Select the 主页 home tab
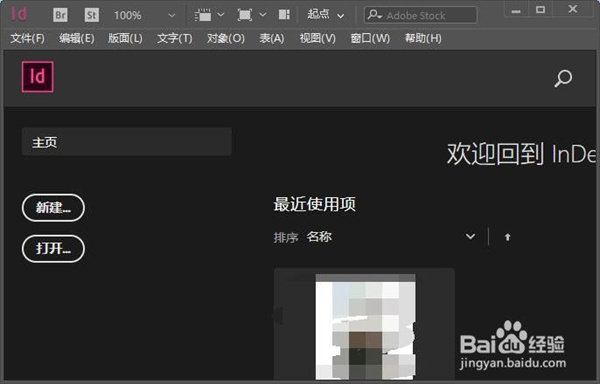This screenshot has width=600, height=384. 127,142
